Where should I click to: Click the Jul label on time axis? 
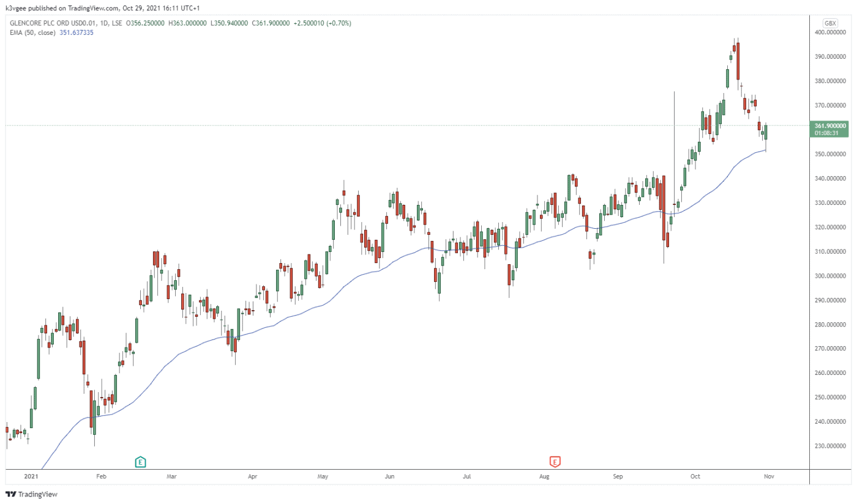coord(468,475)
